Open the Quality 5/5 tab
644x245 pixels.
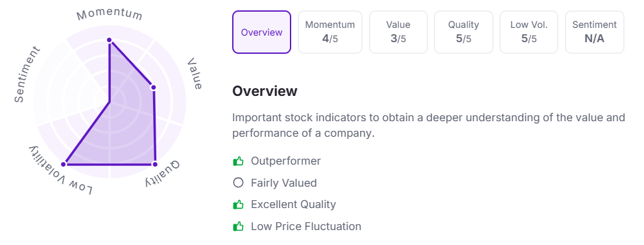click(x=463, y=32)
